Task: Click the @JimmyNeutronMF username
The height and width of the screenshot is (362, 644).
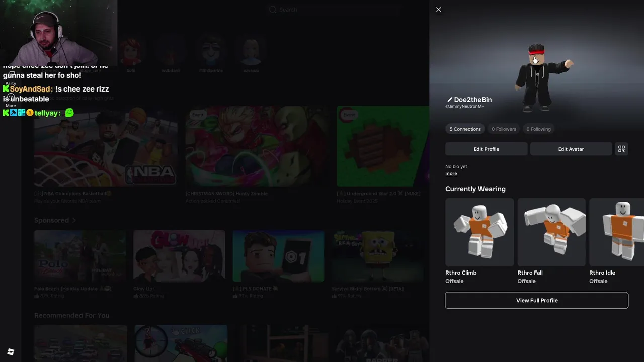Action: [464, 107]
